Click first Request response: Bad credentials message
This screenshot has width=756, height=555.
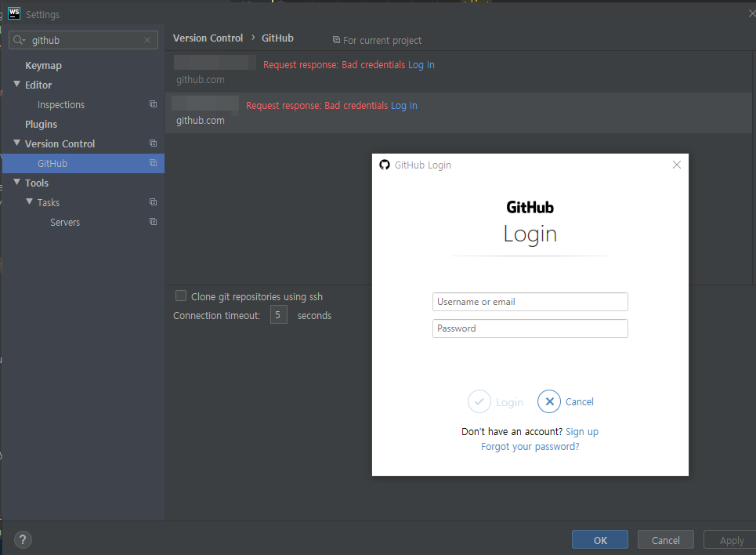334,64
